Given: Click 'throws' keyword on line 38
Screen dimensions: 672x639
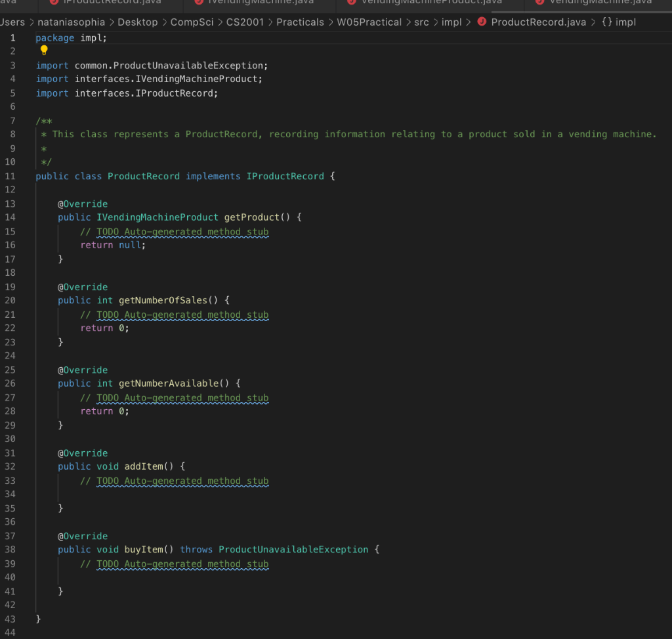Looking at the screenshot, I should 196,550.
